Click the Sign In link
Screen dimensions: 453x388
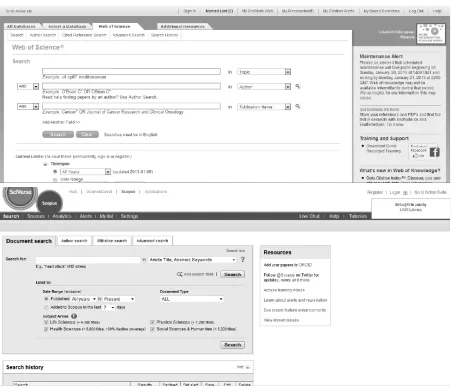190,11
